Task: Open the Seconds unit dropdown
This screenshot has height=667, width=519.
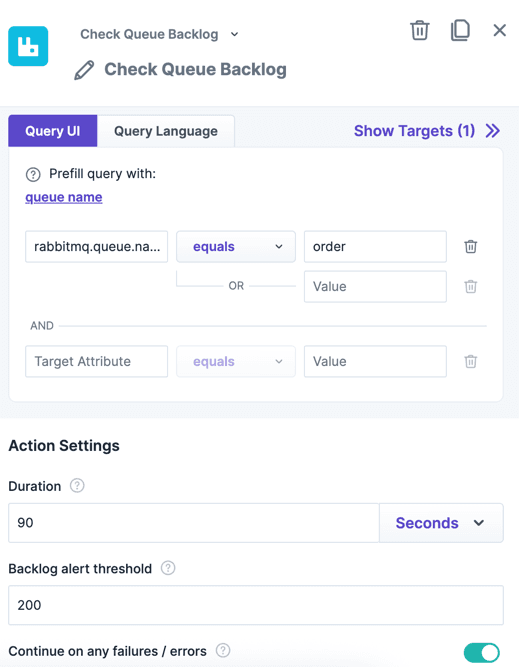Action: pos(441,523)
